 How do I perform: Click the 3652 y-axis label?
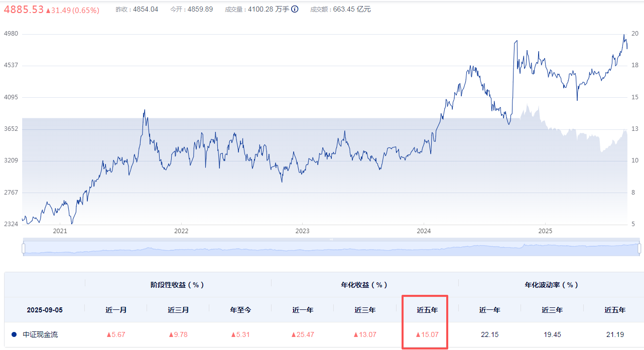pyautogui.click(x=11, y=129)
